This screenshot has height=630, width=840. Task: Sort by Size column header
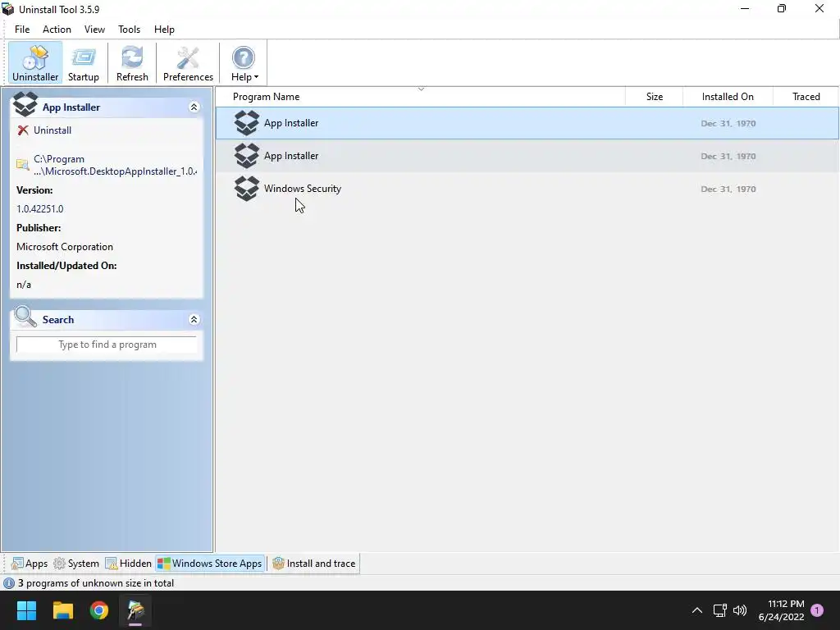click(654, 97)
